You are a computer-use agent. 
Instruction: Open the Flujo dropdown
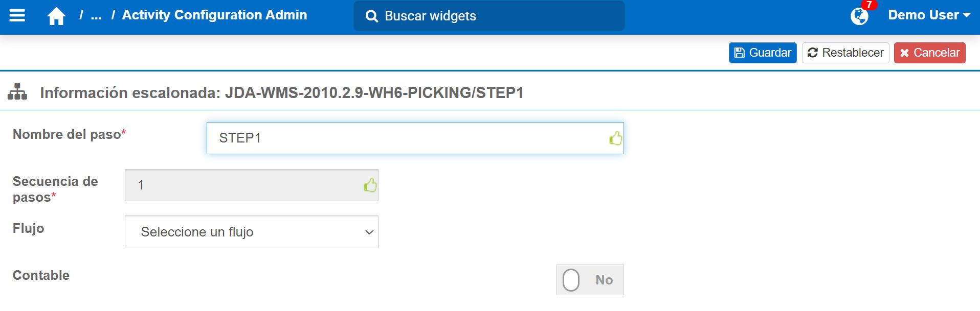251,232
